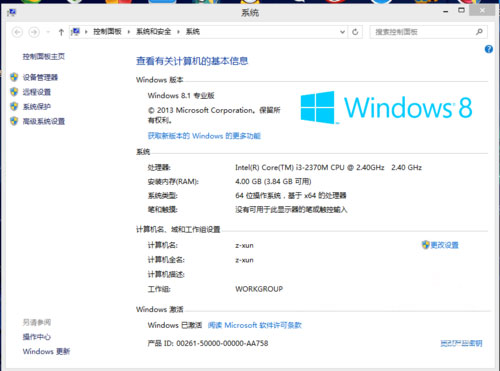Click 获取新版本的 Windows 的更多功能 link
Image resolution: width=500 pixels, height=371 pixels.
tap(204, 136)
